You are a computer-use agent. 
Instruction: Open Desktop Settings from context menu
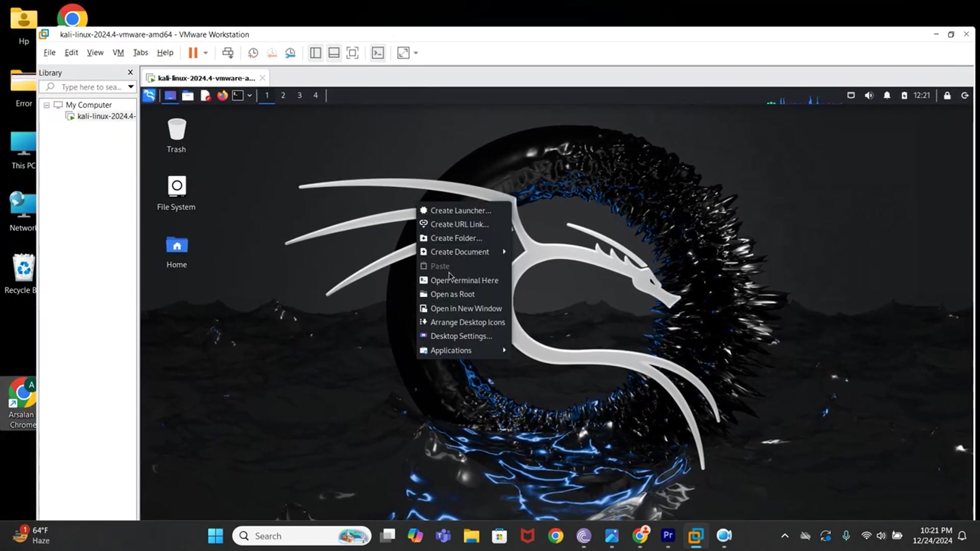click(x=464, y=336)
